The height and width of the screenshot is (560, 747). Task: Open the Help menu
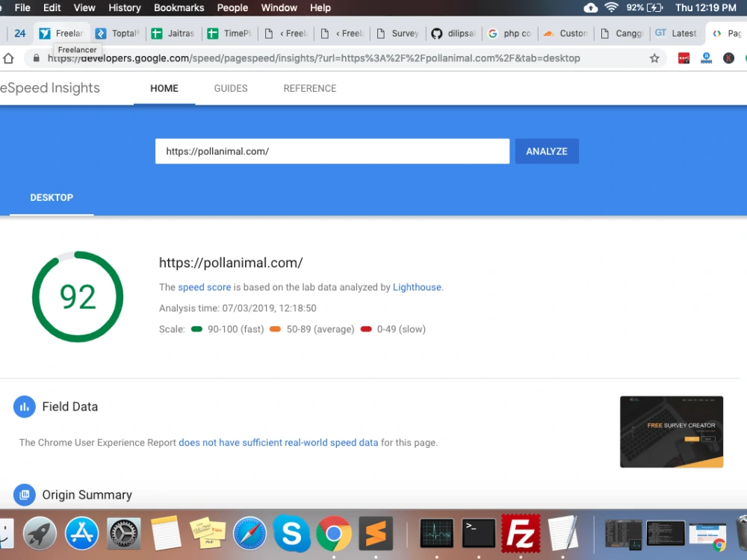[320, 7]
